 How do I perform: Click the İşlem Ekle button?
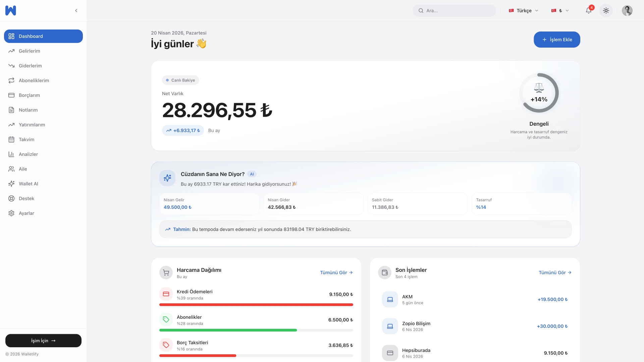557,40
